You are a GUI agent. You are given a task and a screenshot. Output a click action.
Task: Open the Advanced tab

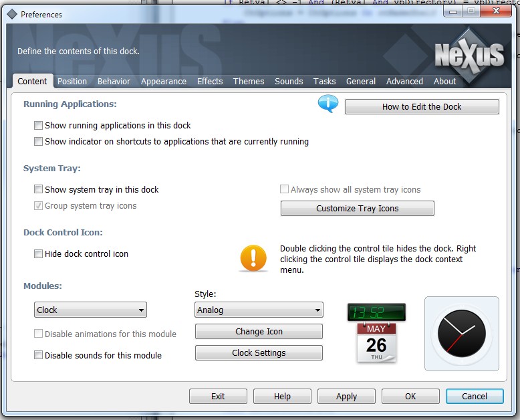point(404,82)
